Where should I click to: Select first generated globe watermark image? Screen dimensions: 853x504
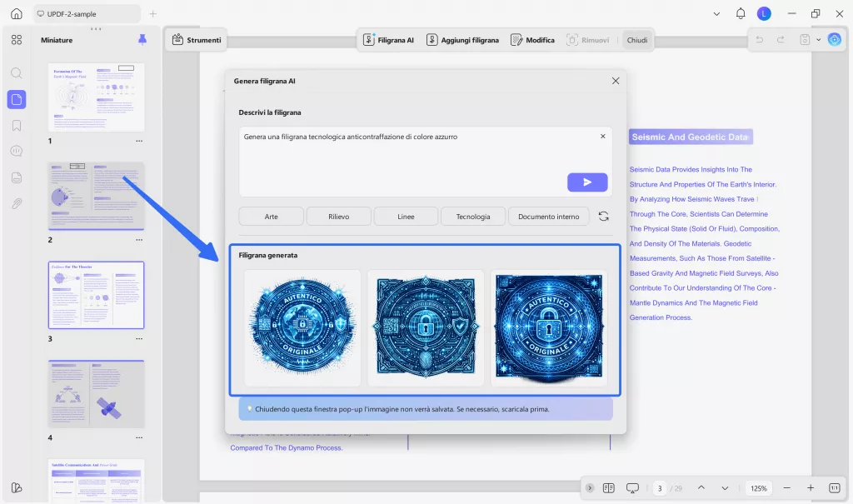[x=302, y=327]
